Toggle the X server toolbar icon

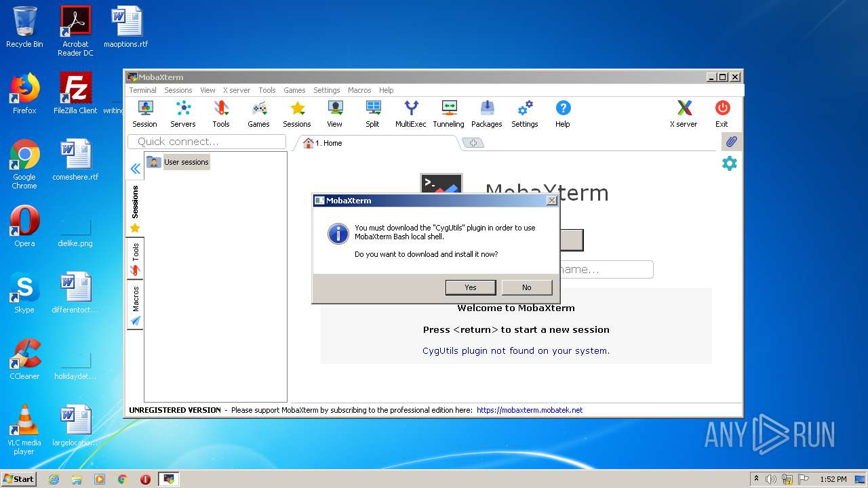click(x=684, y=114)
